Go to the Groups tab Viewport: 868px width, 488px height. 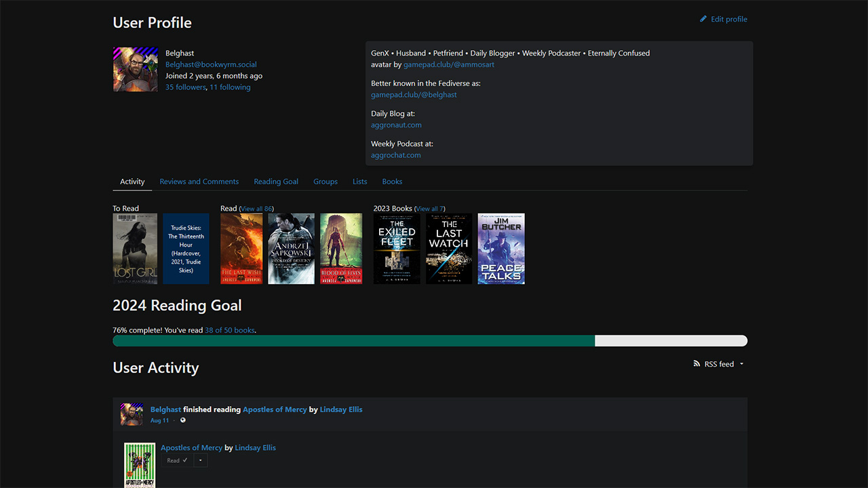[325, 182]
